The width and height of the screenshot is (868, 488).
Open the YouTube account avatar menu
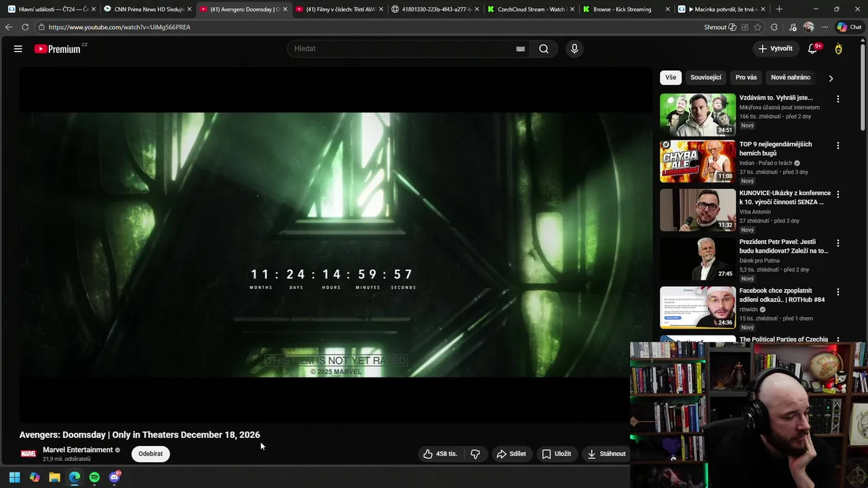pyautogui.click(x=839, y=49)
